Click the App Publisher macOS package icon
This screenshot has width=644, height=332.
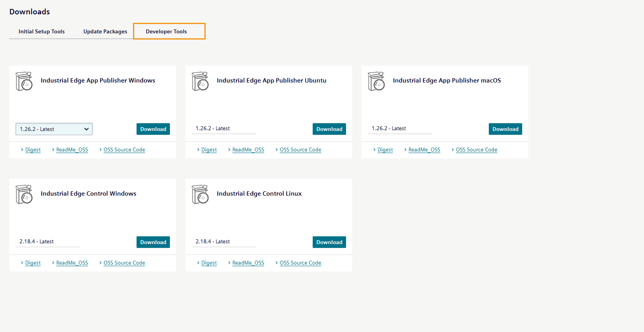[x=376, y=81]
